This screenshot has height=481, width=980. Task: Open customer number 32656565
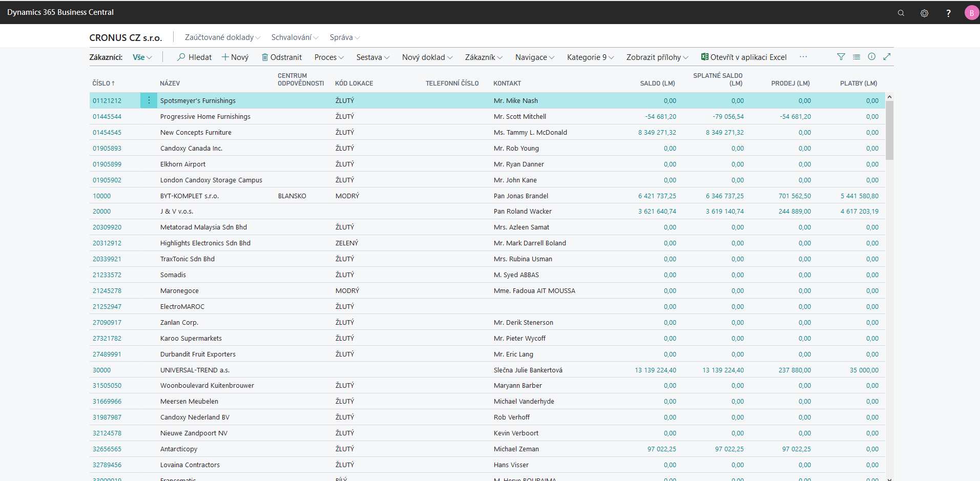point(107,449)
